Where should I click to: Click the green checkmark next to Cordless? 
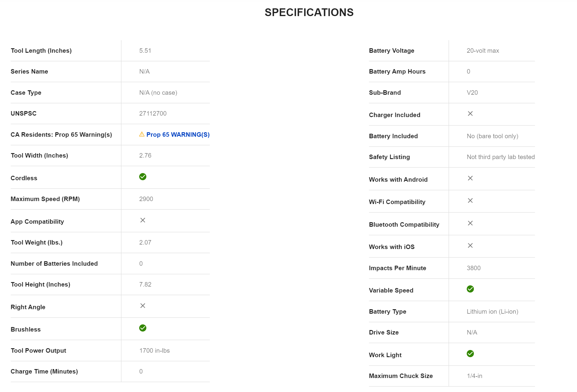click(143, 177)
